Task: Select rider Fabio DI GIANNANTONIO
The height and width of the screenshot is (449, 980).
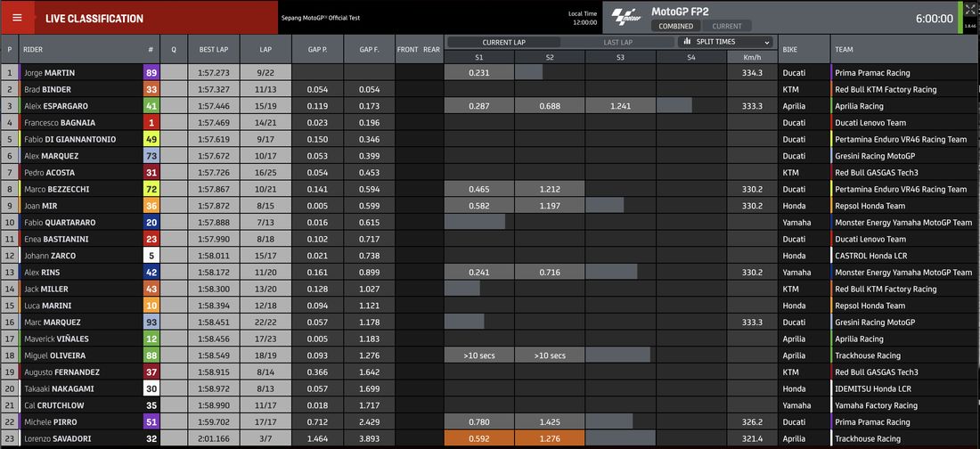Action: [69, 140]
